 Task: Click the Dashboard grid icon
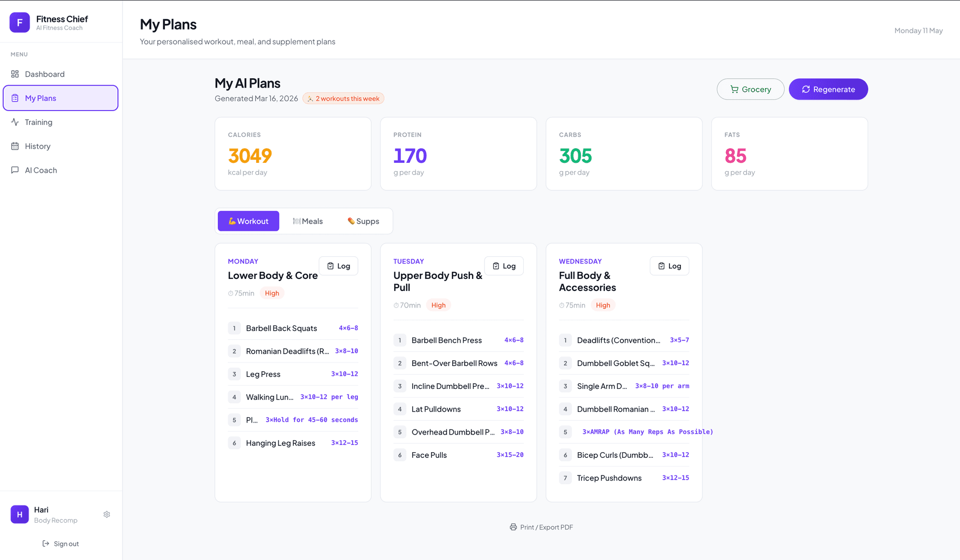click(15, 74)
